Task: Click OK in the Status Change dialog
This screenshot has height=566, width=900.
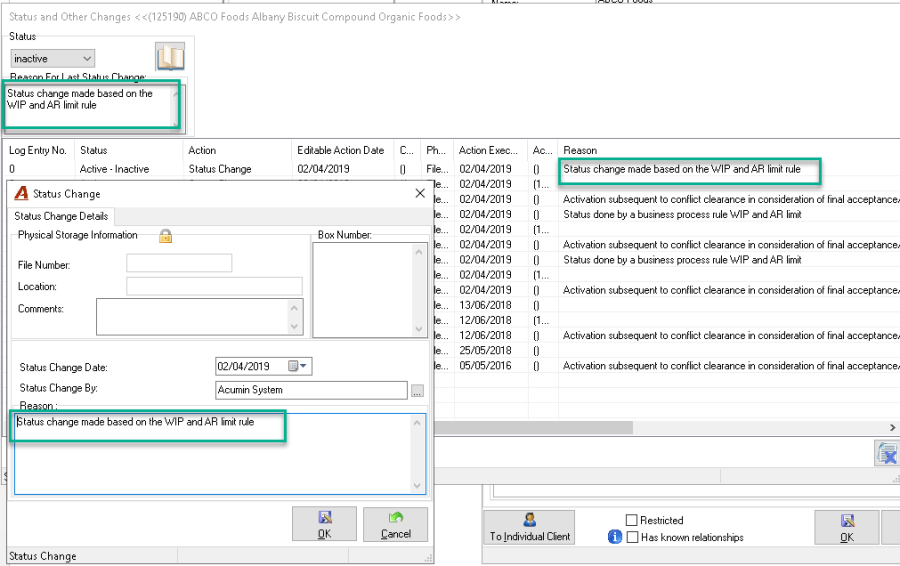Action: pos(324,524)
